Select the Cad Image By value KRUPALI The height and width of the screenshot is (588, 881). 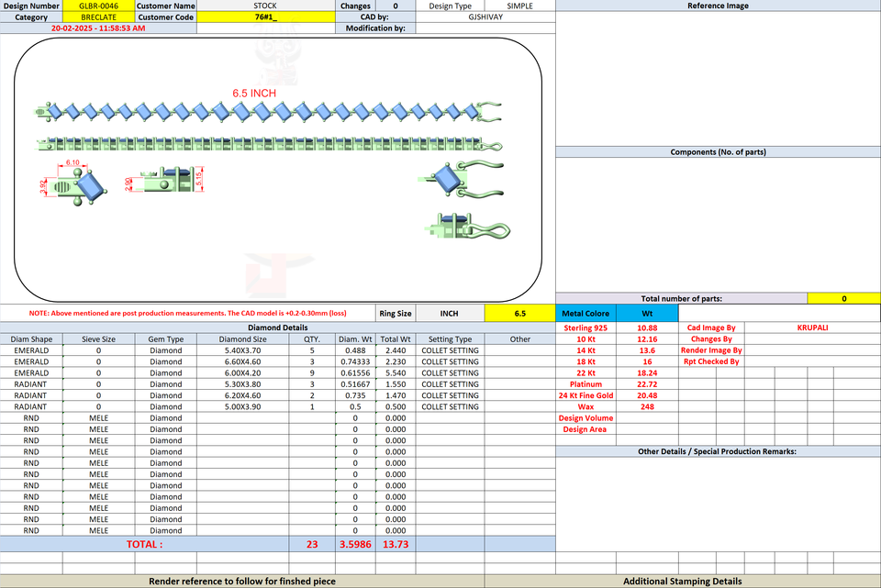[x=812, y=328]
